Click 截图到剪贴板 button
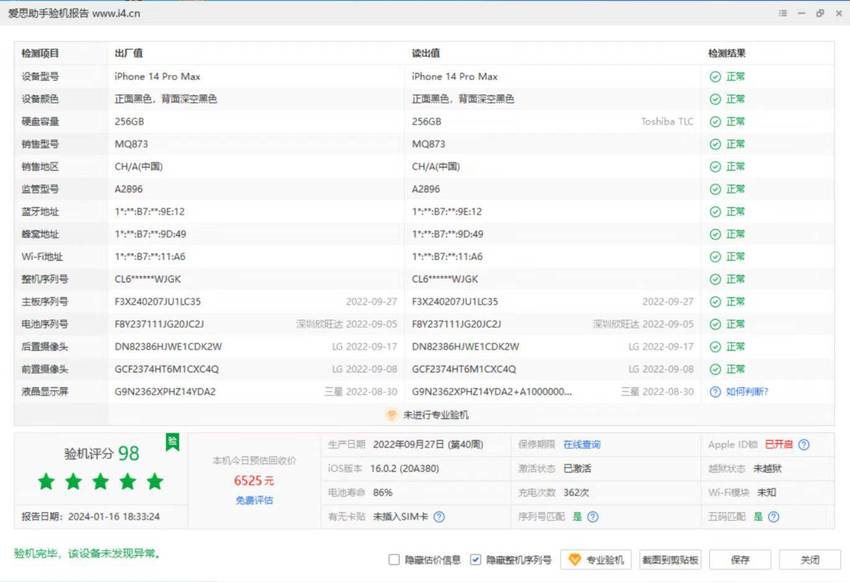Viewport: 850px width, 582px height. coord(670,560)
